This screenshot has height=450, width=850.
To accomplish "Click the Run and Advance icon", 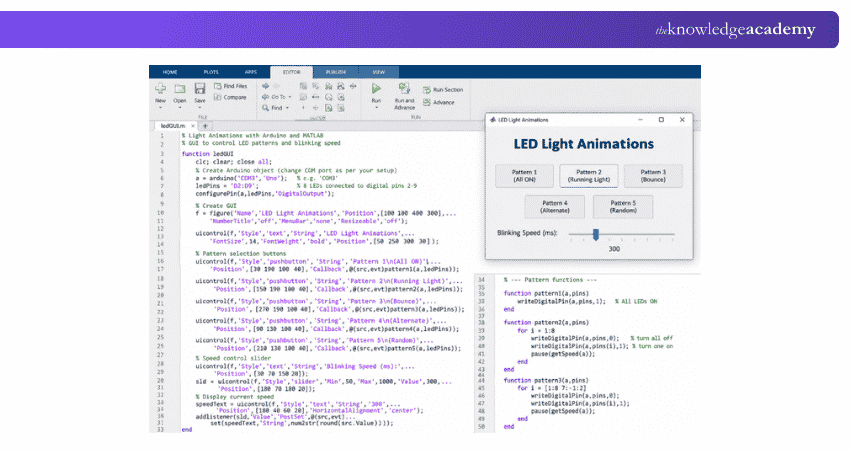I will (x=404, y=88).
